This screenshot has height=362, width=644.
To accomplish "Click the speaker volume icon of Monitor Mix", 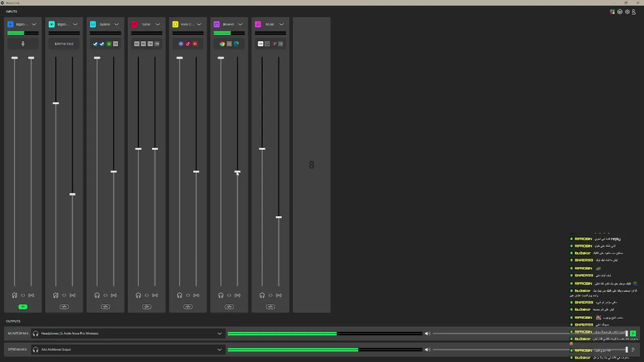I will 427,333.
